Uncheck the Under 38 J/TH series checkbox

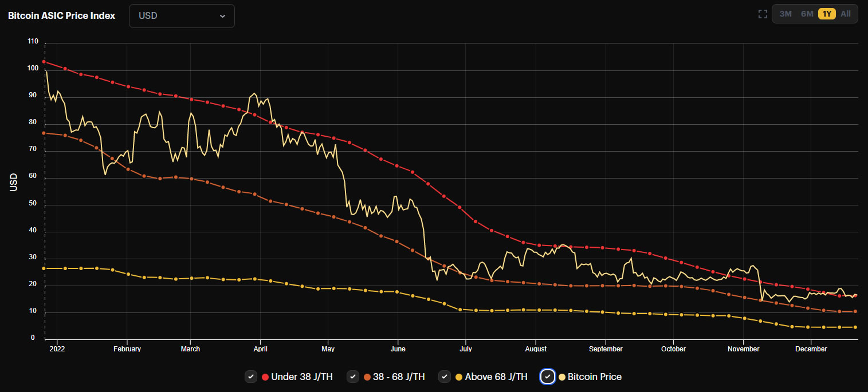coord(250,377)
